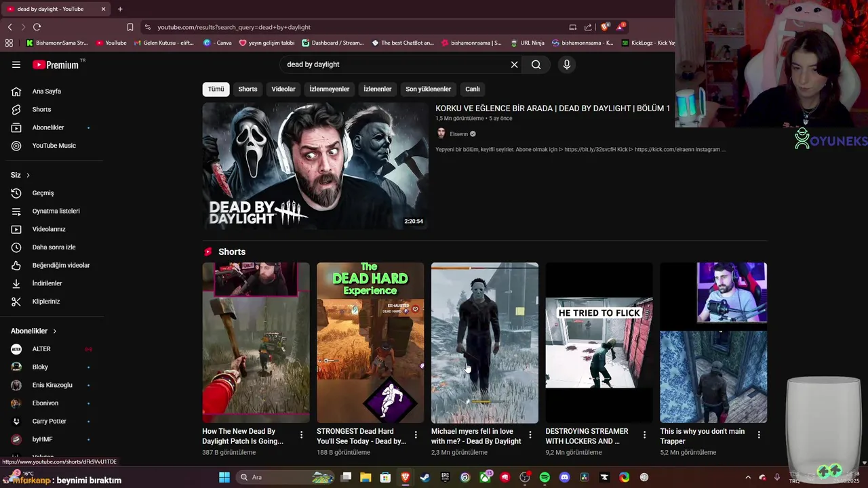868x488 pixels.
Task: Open the YouTube hamburger guide menu
Action: tap(16, 64)
